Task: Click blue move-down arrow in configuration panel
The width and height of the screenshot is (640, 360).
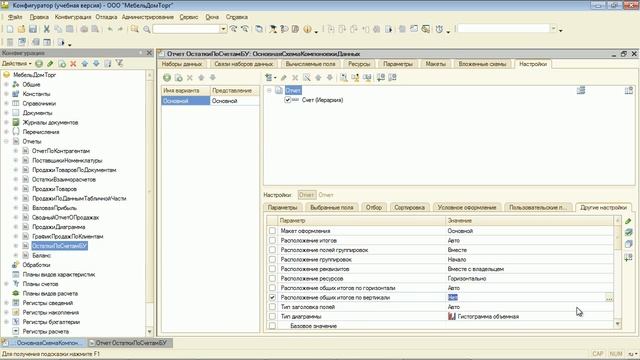Action: [96, 64]
